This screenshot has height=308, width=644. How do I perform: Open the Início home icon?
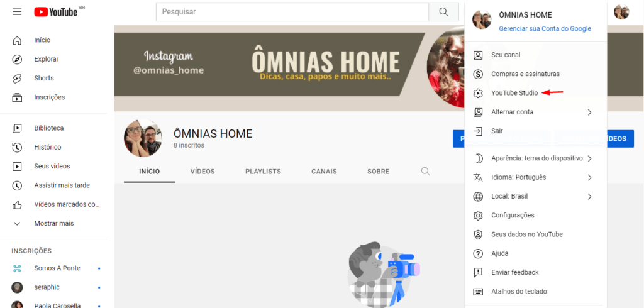pyautogui.click(x=17, y=40)
